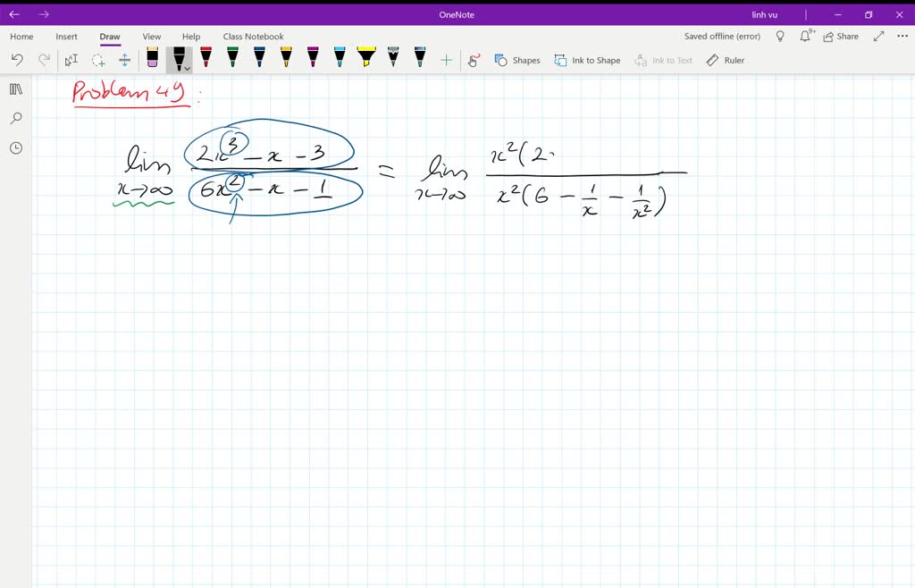915x588 pixels.
Task: Switch to the Insert tab
Action: [x=66, y=37]
